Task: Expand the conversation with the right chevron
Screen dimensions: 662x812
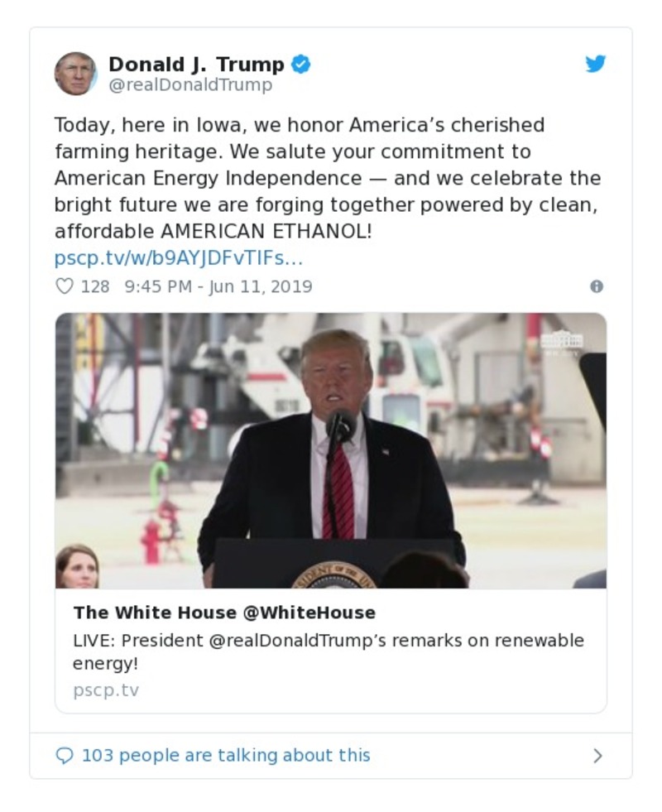Action: [x=598, y=755]
